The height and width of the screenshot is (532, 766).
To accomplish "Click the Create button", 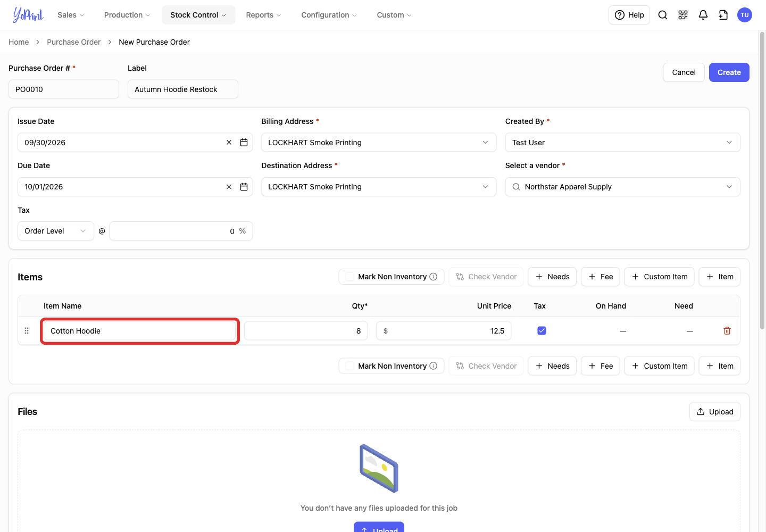I will click(x=729, y=72).
